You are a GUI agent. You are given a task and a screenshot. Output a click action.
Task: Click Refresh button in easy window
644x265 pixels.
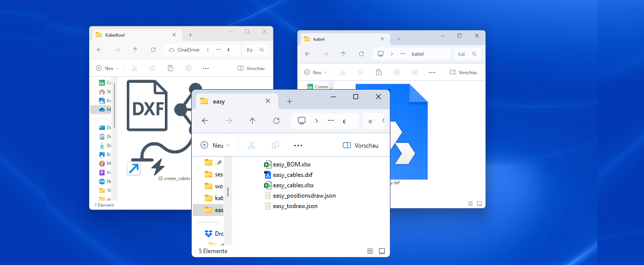[276, 121]
